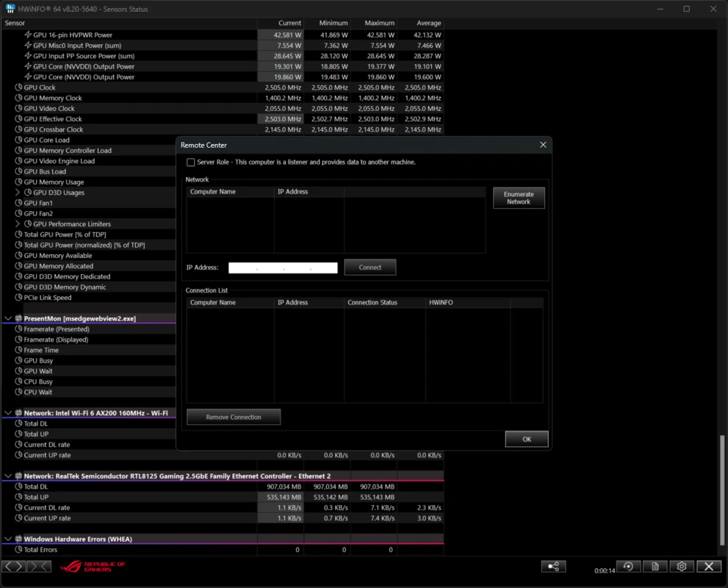Collapse the RealTek RTL8125 Ethernet 2 group
The height and width of the screenshot is (588, 728).
coord(8,476)
